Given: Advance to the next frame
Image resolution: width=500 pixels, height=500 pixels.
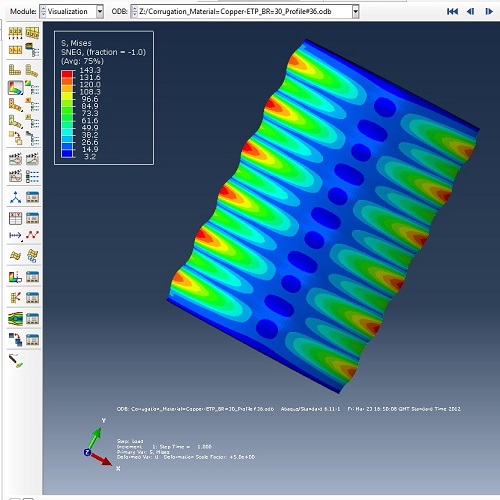Looking at the screenshot, I should (x=489, y=12).
